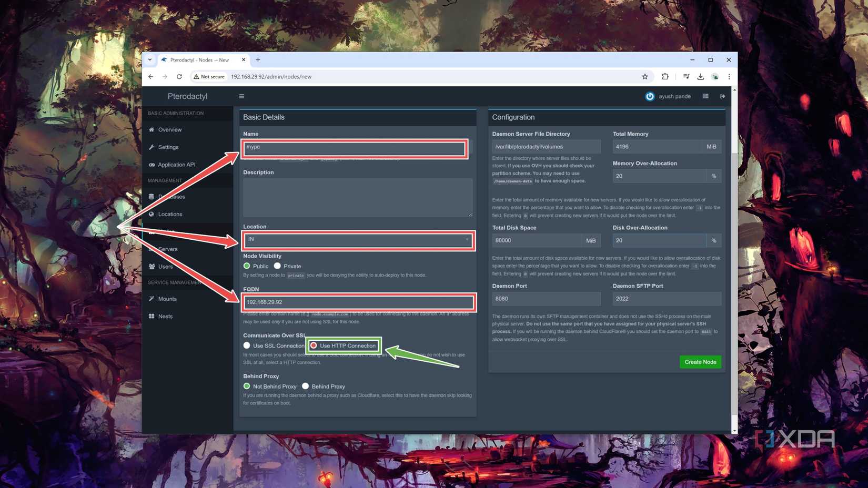The image size is (868, 488).
Task: Open browser downloads icon
Action: [701, 77]
